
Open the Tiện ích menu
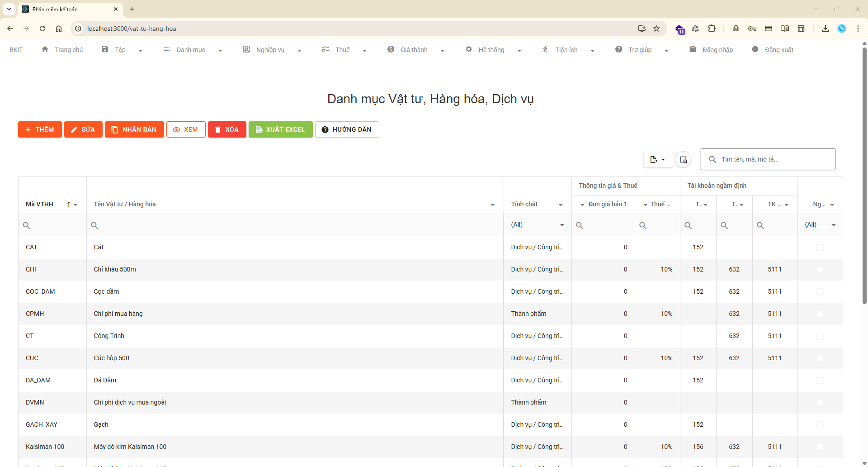567,50
